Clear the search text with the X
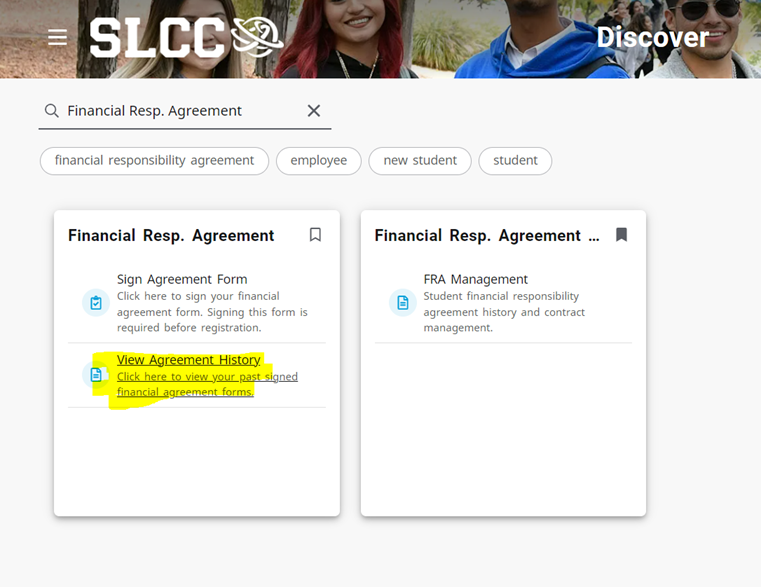 point(313,111)
